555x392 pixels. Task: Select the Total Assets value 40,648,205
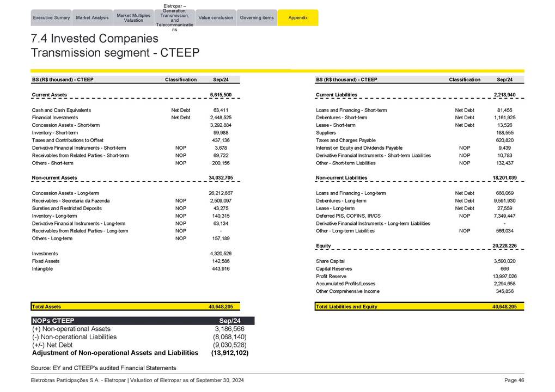pos(221,307)
